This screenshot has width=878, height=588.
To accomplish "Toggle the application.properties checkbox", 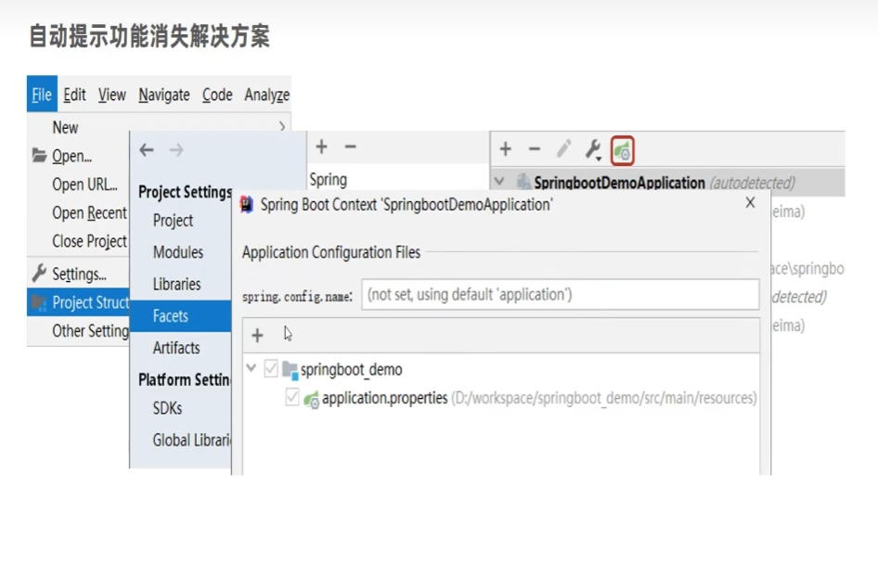I will click(x=292, y=397).
